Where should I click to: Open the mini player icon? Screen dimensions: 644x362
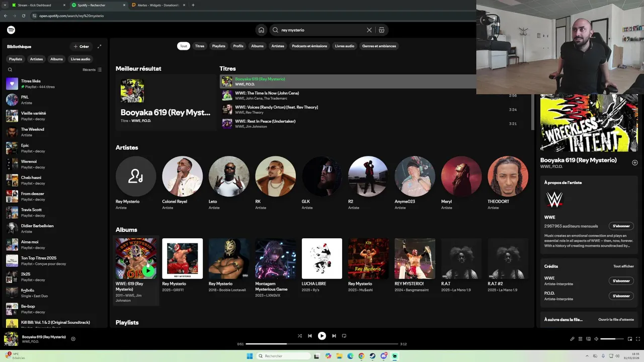pyautogui.click(x=630, y=339)
